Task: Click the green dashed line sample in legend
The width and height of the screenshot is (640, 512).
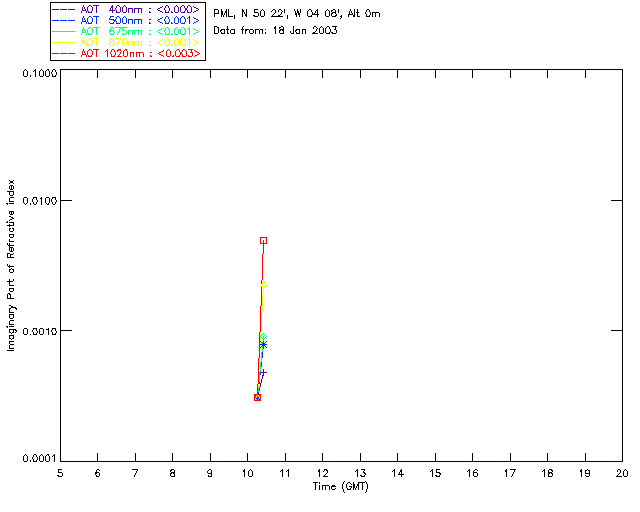Action: pyautogui.click(x=64, y=31)
